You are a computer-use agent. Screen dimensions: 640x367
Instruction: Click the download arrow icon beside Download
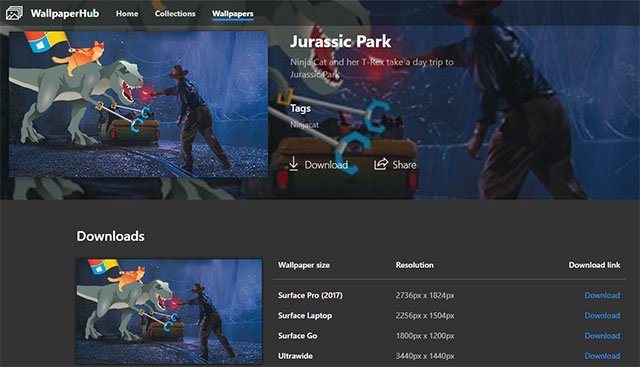(293, 164)
